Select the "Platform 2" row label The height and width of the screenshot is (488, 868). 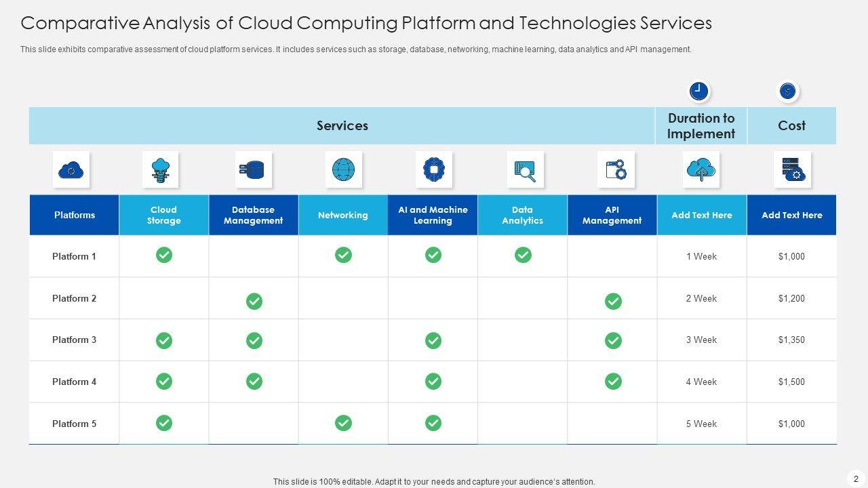[75, 298]
